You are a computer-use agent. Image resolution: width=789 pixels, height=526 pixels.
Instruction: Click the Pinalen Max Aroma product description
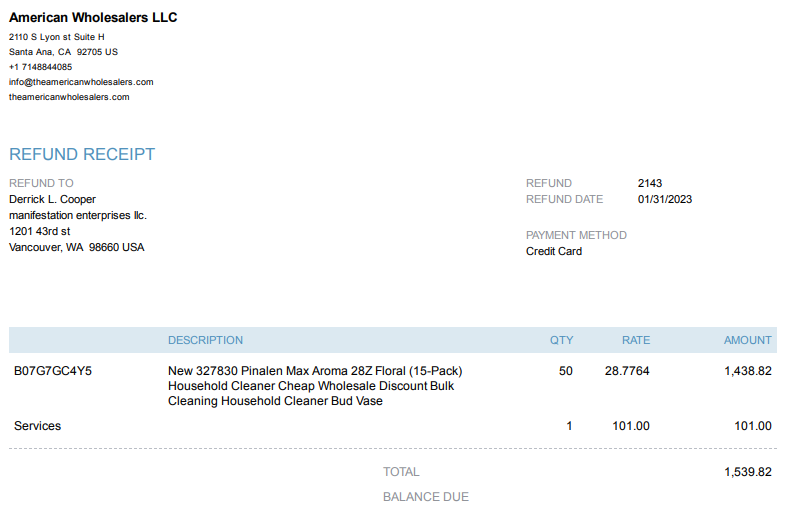315,386
